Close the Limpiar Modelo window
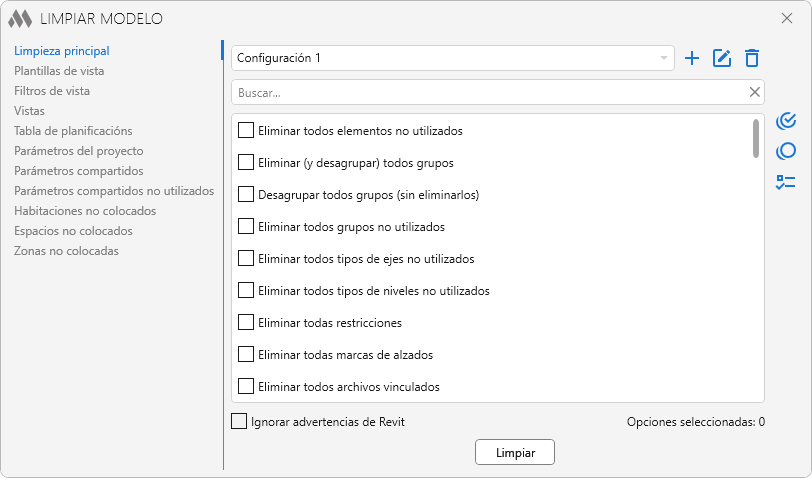 tap(787, 18)
